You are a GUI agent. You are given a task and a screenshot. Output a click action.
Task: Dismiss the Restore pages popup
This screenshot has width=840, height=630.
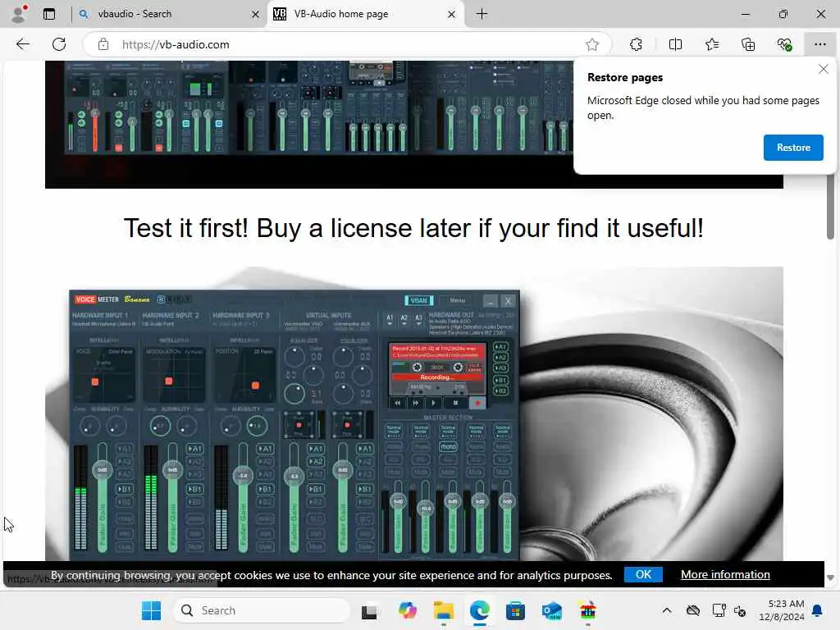[x=824, y=69]
